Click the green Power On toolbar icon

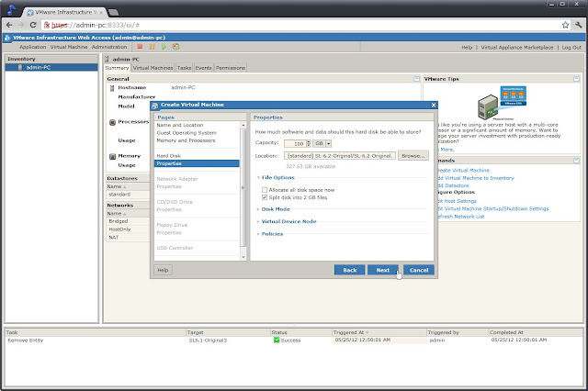coord(164,47)
